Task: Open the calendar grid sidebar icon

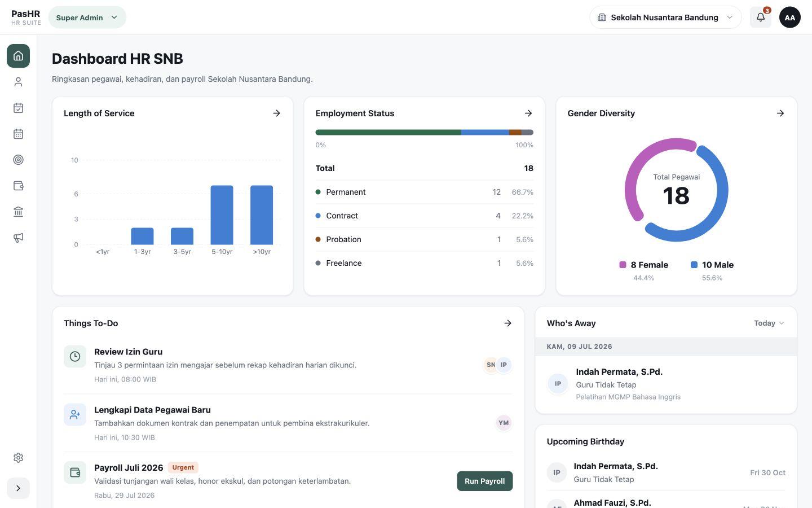Action: (18, 134)
